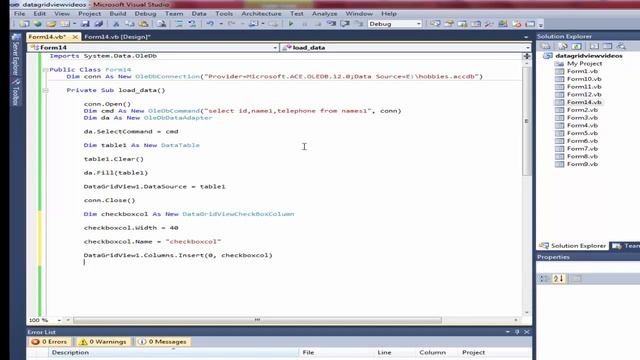The height and width of the screenshot is (360, 640).
Task: Sort Error List by Project column
Action: click(495, 352)
